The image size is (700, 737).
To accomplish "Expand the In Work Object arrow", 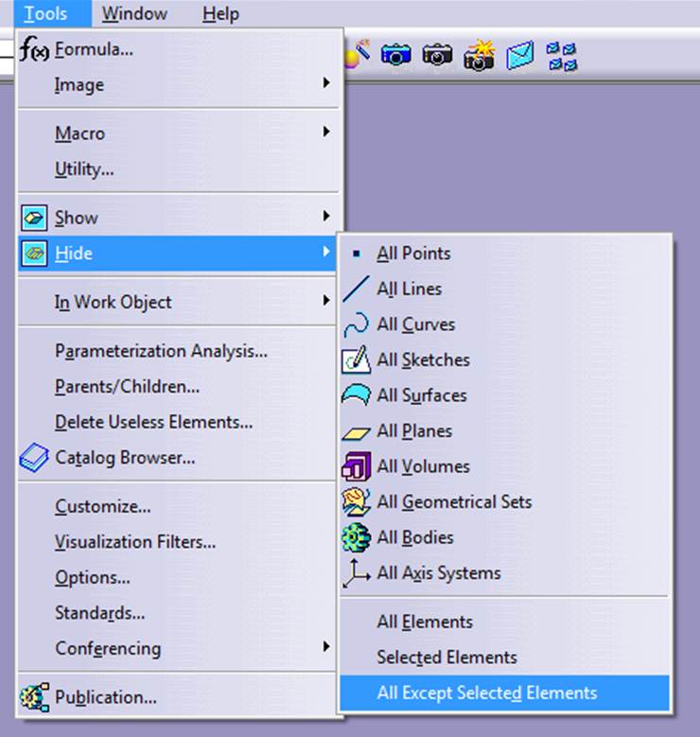I will [326, 301].
